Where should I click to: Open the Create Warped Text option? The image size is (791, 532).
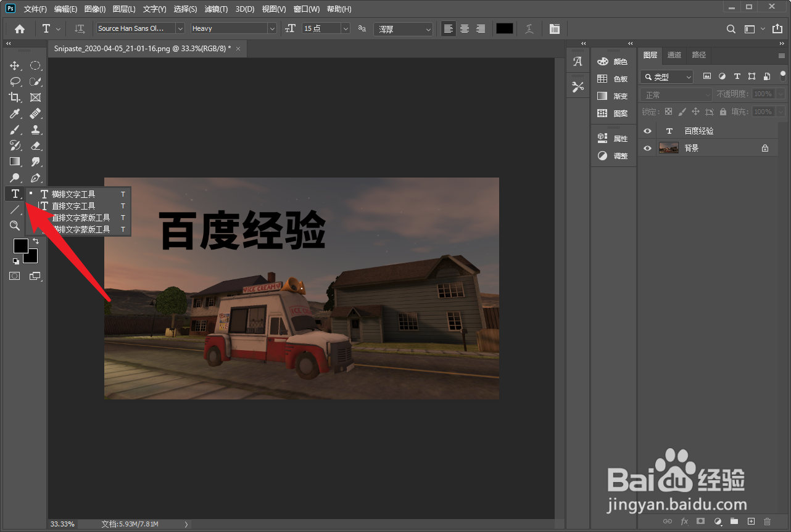pyautogui.click(x=529, y=28)
